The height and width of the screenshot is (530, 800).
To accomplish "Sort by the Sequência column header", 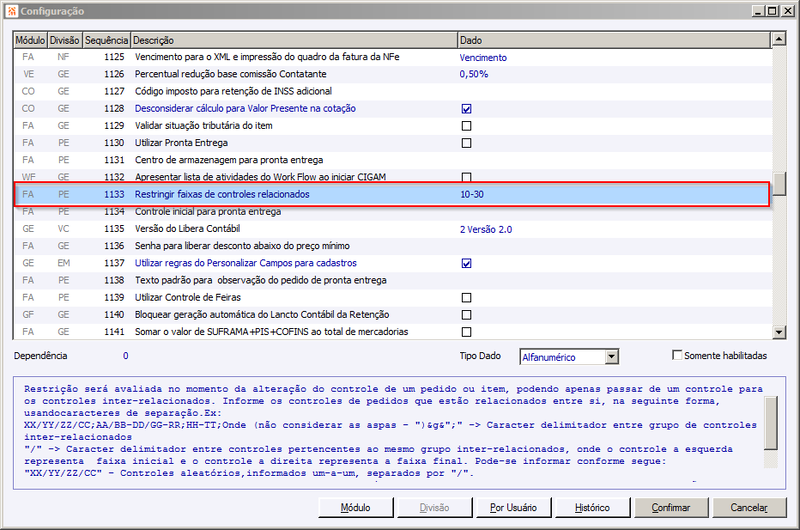I will (x=106, y=40).
